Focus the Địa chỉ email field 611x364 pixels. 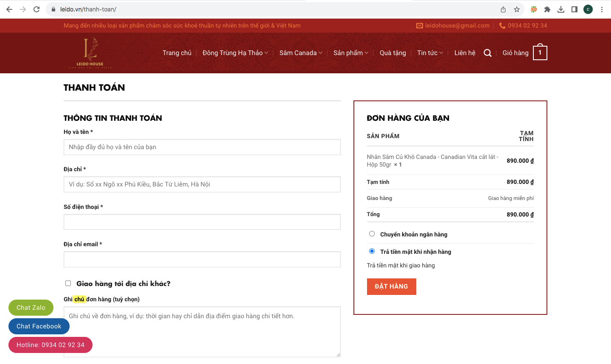click(202, 259)
